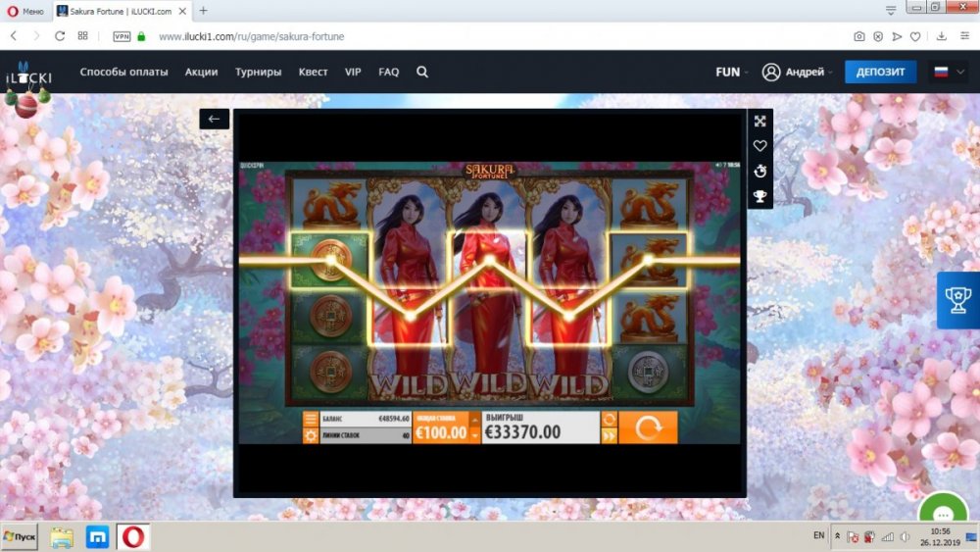
Task: Go back using the arrow above game
Action: point(215,119)
